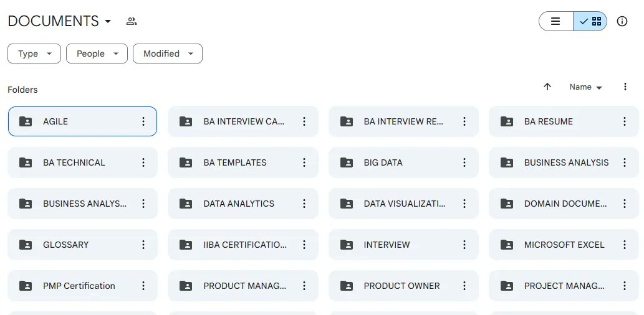The height and width of the screenshot is (315, 644).
Task: Switch to list layout view
Action: click(x=555, y=21)
